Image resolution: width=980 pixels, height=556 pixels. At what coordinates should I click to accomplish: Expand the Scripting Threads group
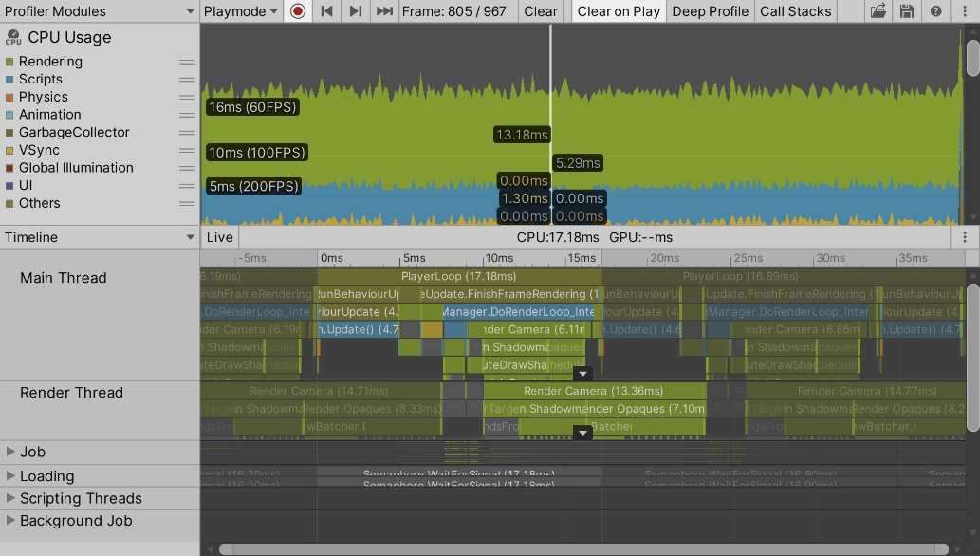(x=10, y=498)
